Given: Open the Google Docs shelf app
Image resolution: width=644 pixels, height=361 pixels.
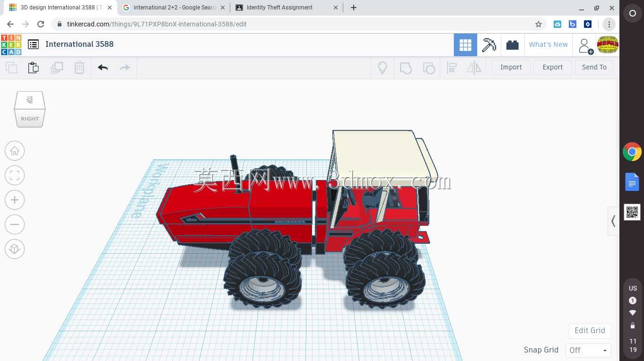Looking at the screenshot, I should 632,182.
